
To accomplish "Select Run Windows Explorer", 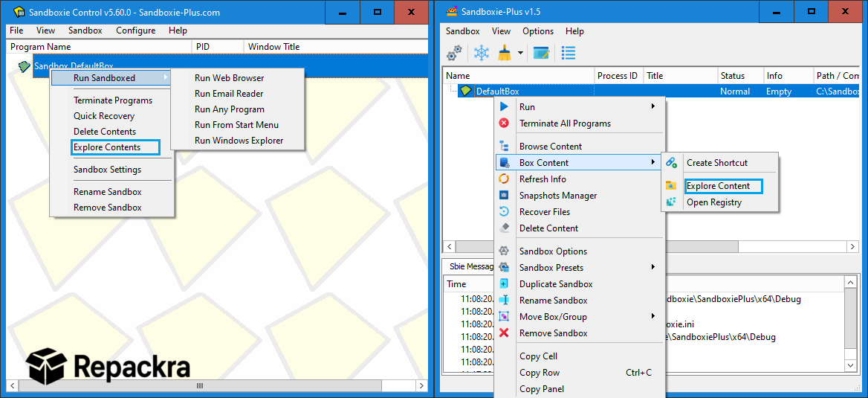I will [x=239, y=141].
